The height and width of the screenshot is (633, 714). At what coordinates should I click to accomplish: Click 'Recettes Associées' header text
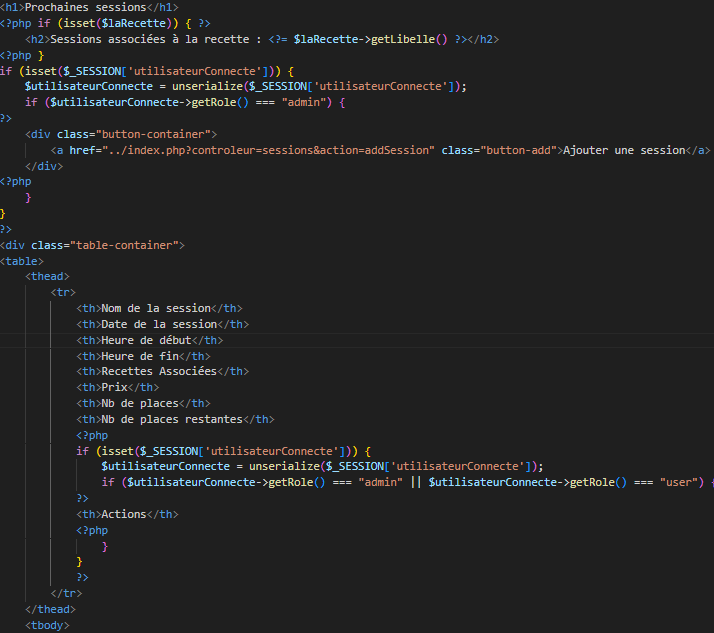pyautogui.click(x=159, y=372)
